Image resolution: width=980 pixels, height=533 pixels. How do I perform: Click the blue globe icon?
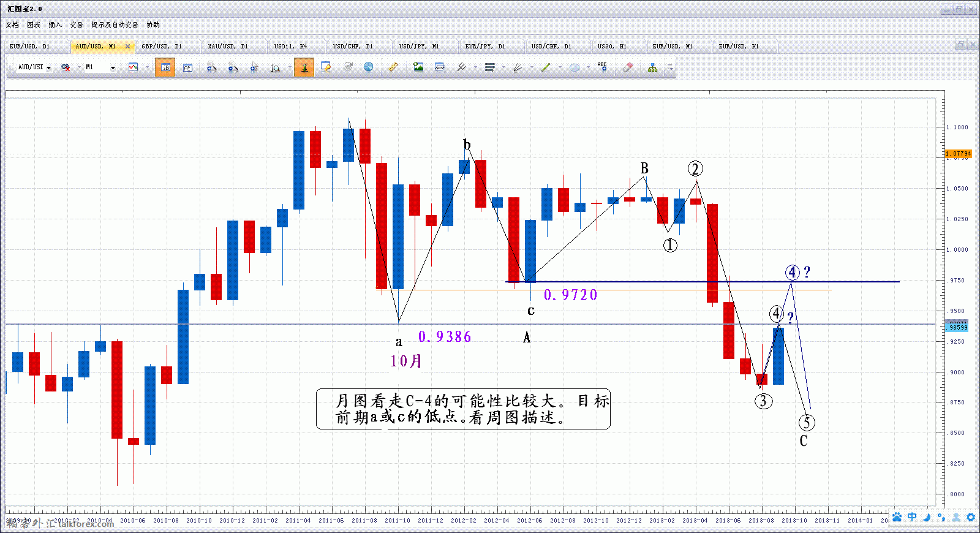click(368, 67)
